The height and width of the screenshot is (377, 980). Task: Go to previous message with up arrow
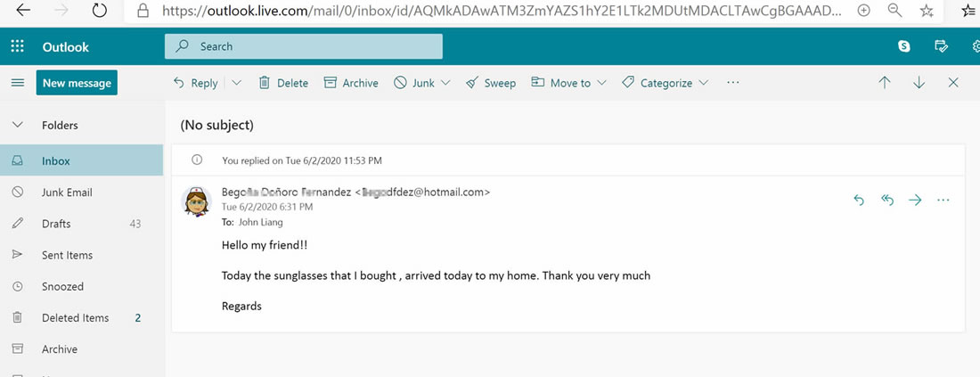click(x=885, y=82)
